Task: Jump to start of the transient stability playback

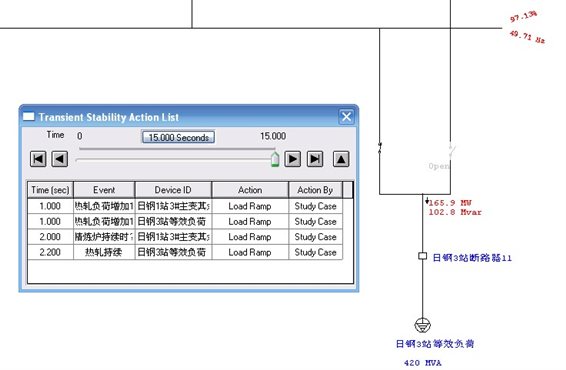Action: (38, 159)
